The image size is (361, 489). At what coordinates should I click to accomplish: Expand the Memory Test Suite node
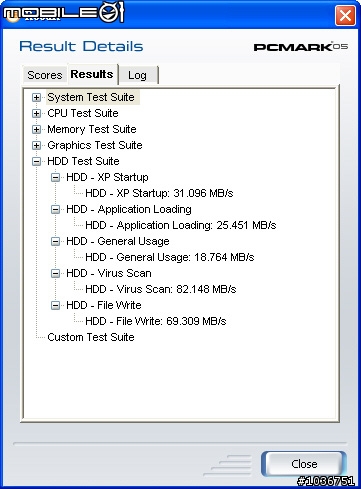(x=36, y=129)
